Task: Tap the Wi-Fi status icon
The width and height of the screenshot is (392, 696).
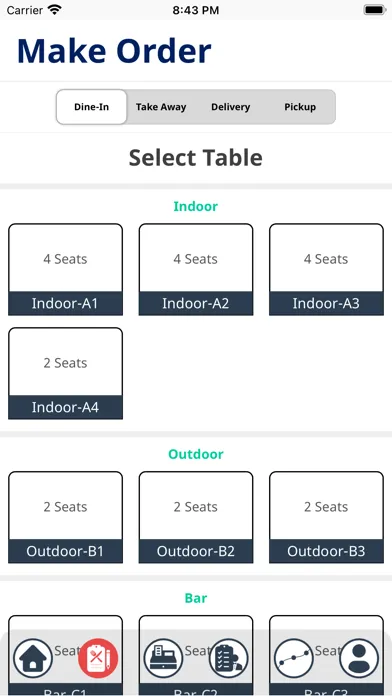Action: pyautogui.click(x=55, y=10)
